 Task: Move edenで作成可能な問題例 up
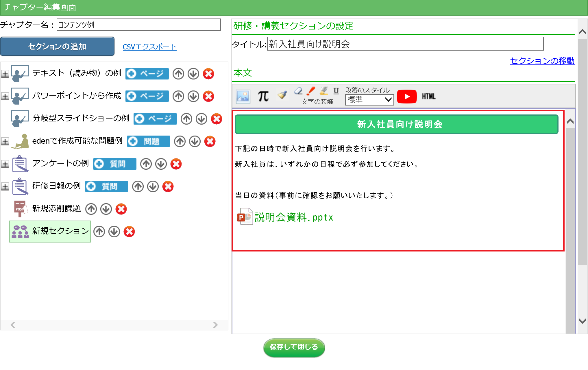[180, 141]
